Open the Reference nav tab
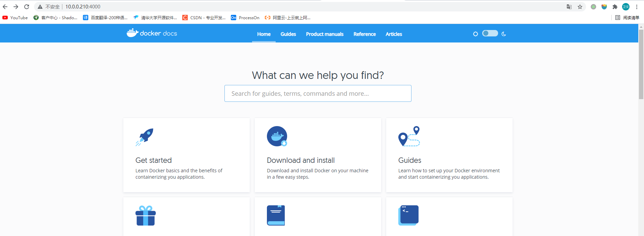The height and width of the screenshot is (236, 644). tap(365, 34)
